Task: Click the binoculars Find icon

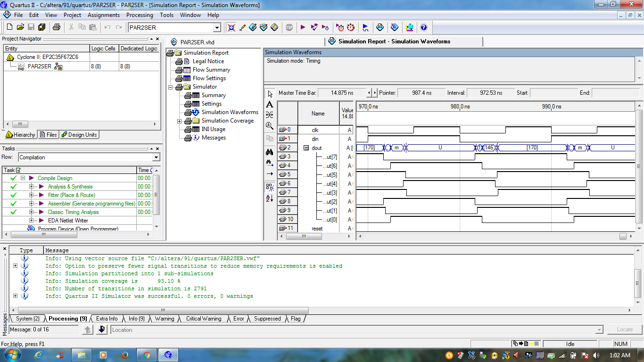Action: click(x=270, y=152)
